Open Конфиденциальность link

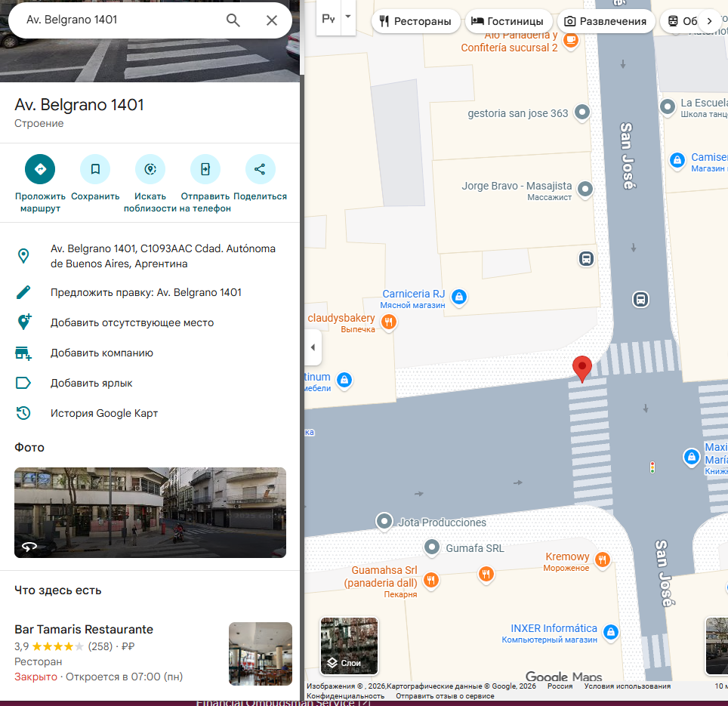tap(345, 695)
